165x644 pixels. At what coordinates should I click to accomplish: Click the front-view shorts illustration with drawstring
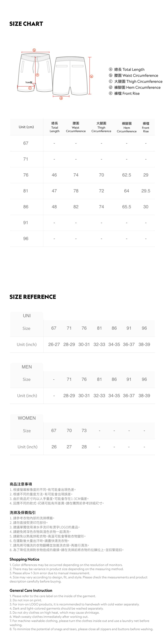coord(35,72)
